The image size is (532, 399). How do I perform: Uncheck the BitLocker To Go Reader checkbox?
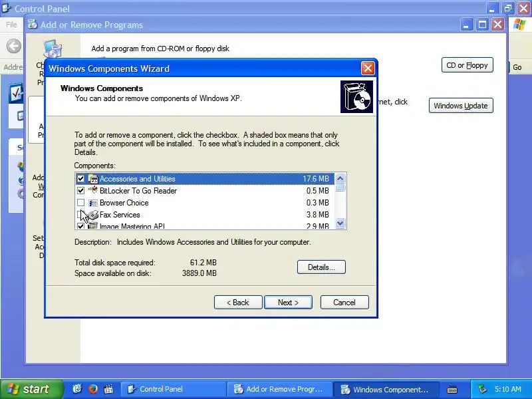click(x=80, y=191)
